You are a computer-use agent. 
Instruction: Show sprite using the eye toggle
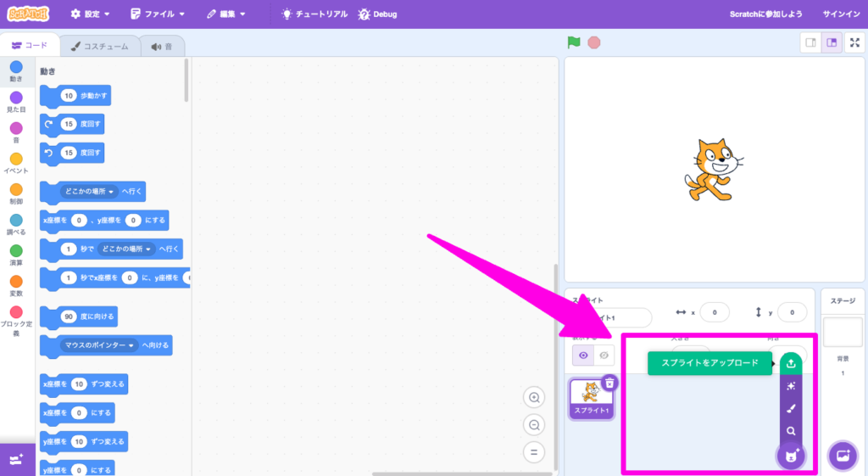[582, 356]
